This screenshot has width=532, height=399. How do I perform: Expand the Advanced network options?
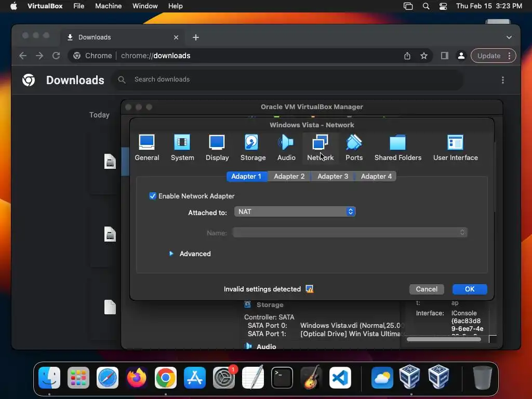tap(171, 254)
